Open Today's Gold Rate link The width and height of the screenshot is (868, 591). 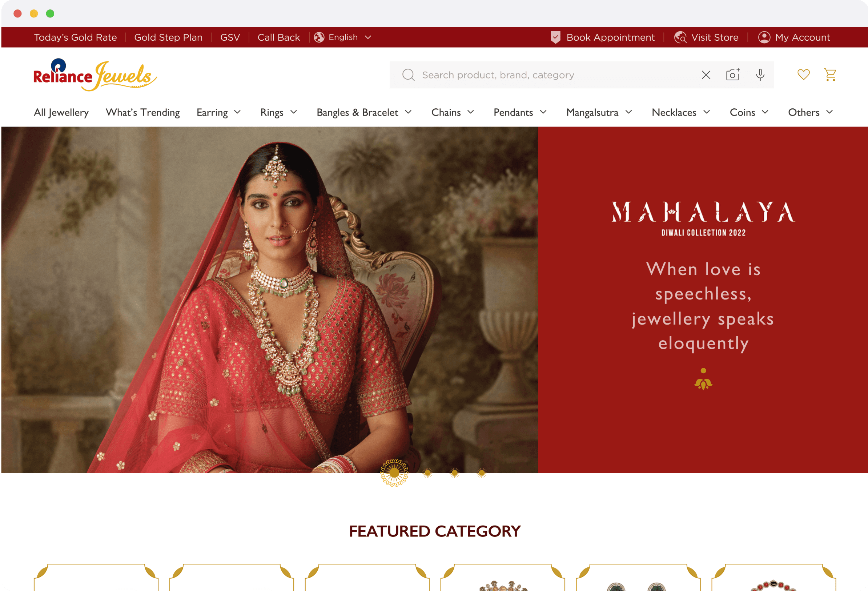76,37
